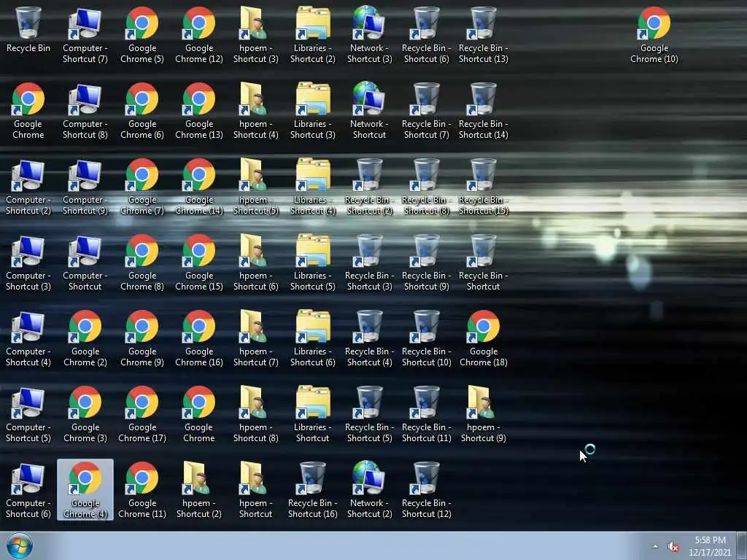Select the Google Chrome (5) shortcut

(142, 35)
